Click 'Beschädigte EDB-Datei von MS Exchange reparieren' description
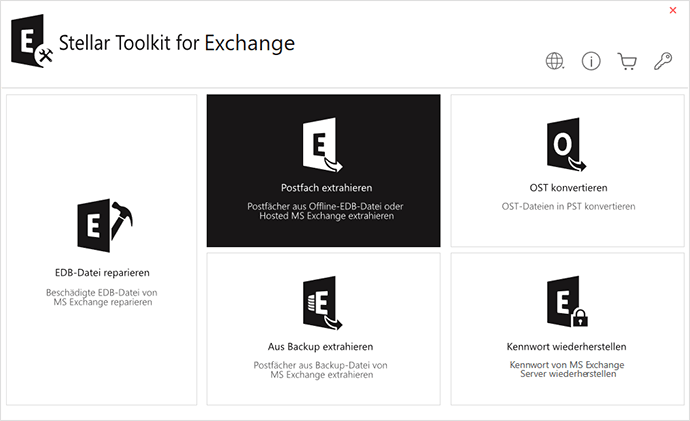Screen dimensions: 690x421 pos(102,297)
